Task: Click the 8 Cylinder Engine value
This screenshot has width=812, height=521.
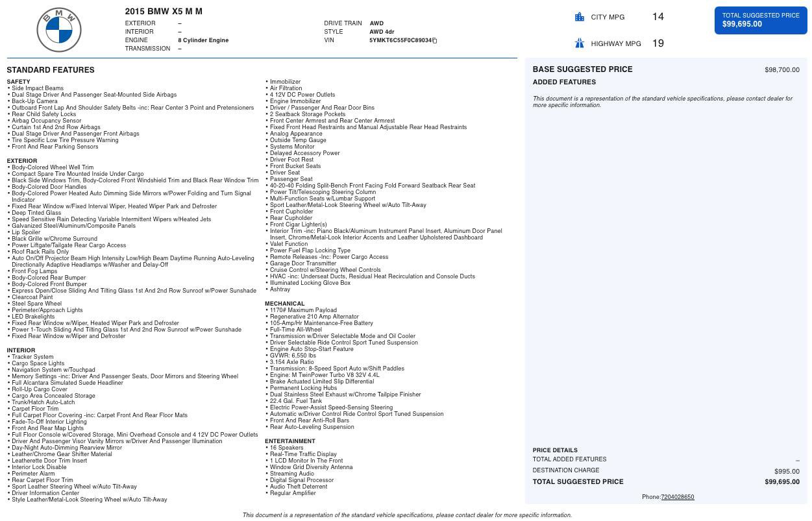Action: 203,40
